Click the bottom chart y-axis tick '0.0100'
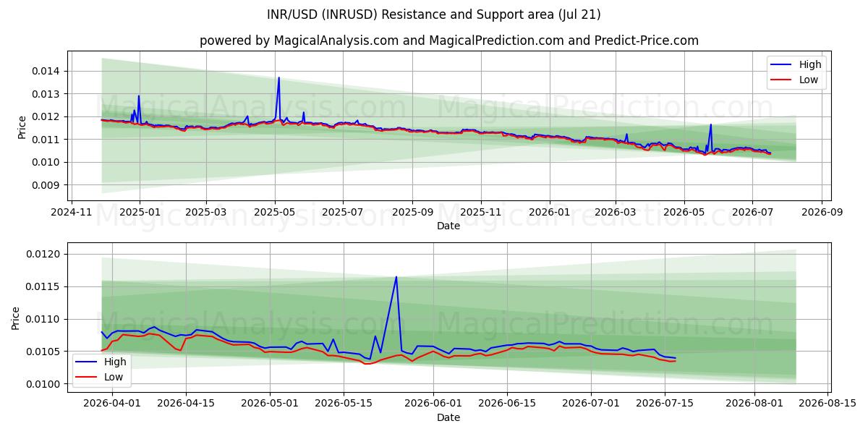The height and width of the screenshot is (434, 868). click(x=45, y=384)
